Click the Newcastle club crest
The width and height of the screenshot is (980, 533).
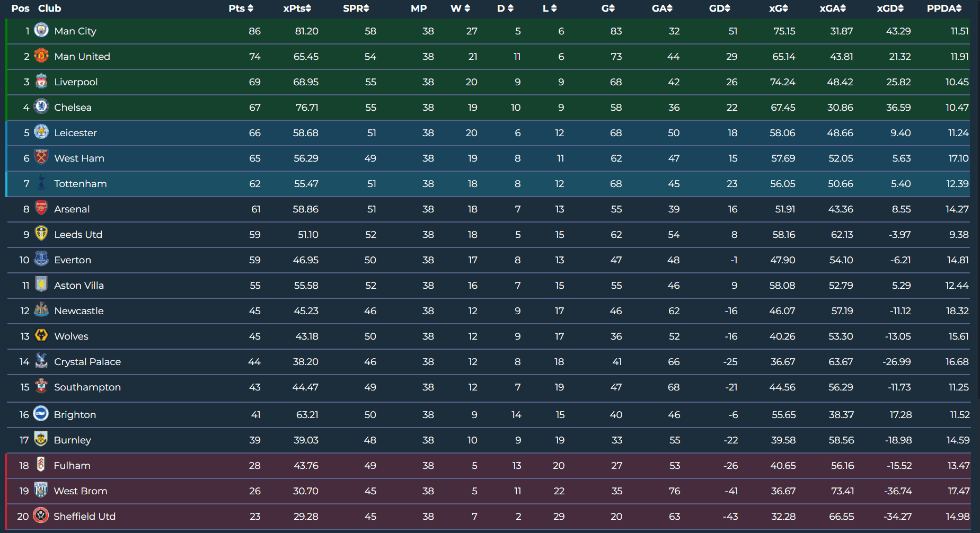[x=41, y=310]
